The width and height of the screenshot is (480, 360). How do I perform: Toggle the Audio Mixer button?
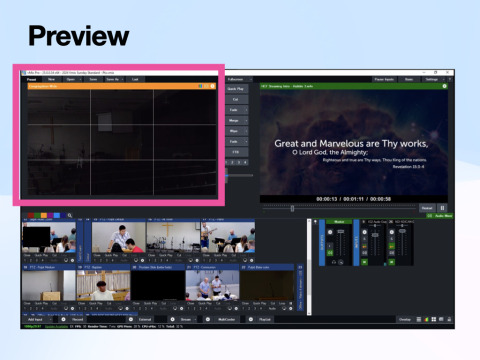tap(440, 216)
